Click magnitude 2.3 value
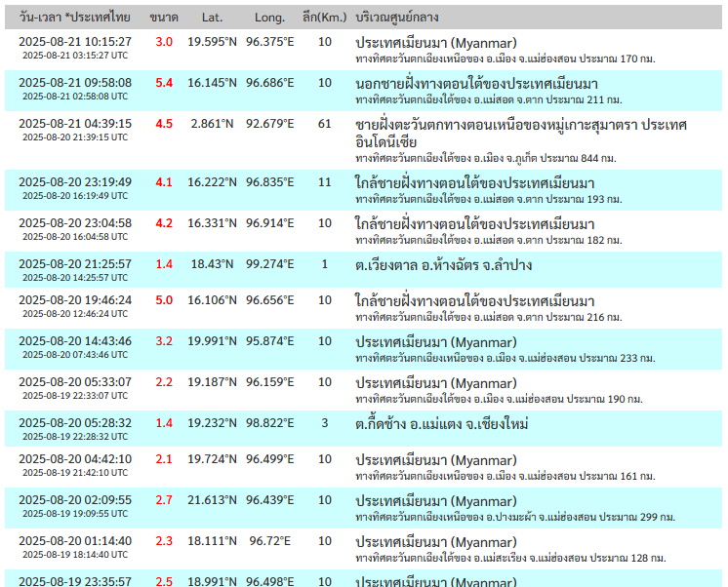The width and height of the screenshot is (728, 587). 164,540
